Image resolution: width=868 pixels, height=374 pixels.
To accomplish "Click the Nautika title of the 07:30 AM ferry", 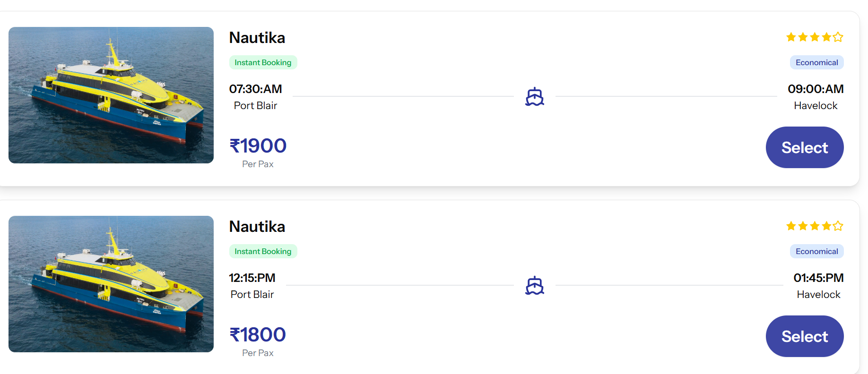I will [257, 38].
